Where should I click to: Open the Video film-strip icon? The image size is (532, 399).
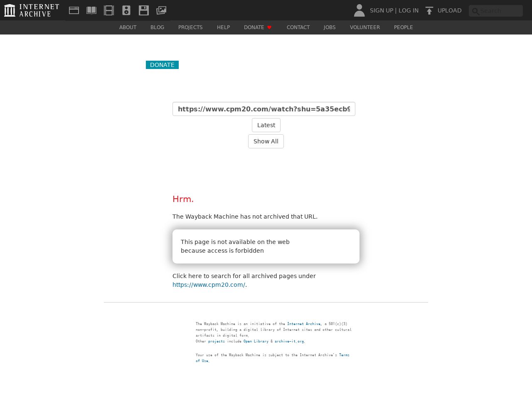[x=109, y=10]
